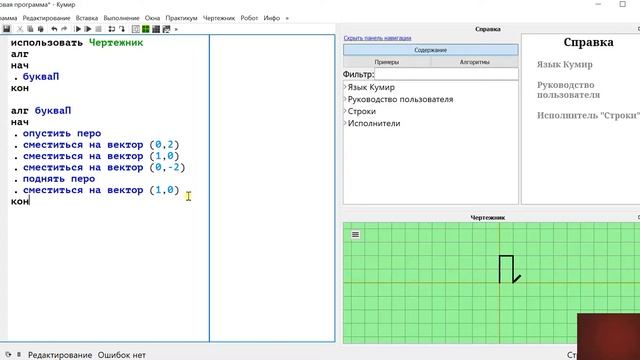Expand the Язык Кумир tree node
This screenshot has width=640, height=360.
click(345, 87)
